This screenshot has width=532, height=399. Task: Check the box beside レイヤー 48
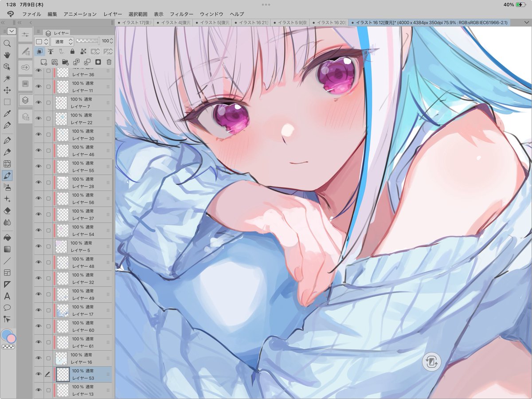click(x=48, y=262)
